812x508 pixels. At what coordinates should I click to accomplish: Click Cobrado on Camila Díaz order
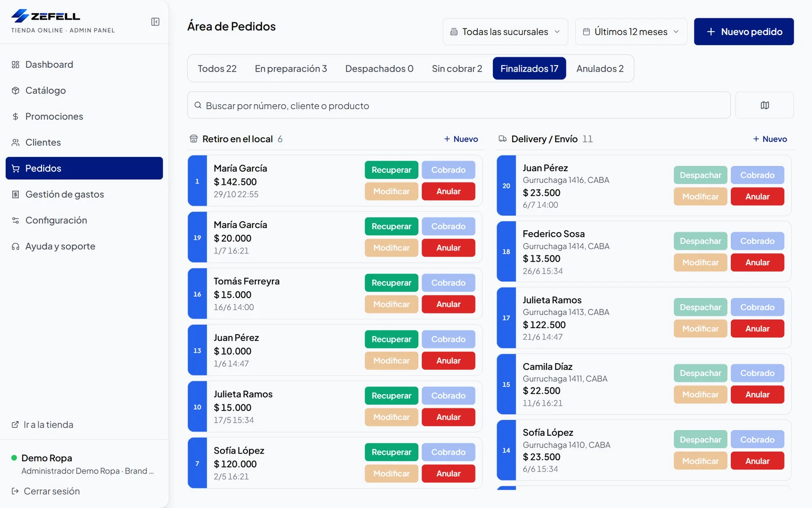[x=757, y=373]
